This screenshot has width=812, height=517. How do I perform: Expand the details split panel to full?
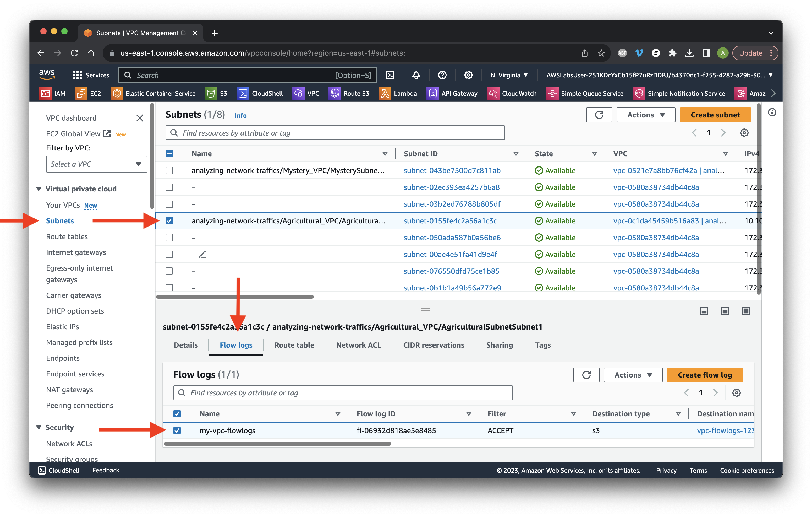[x=745, y=311]
